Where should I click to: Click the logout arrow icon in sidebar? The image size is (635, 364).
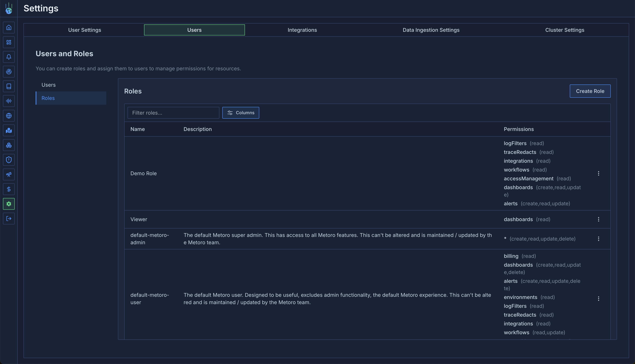[9, 219]
